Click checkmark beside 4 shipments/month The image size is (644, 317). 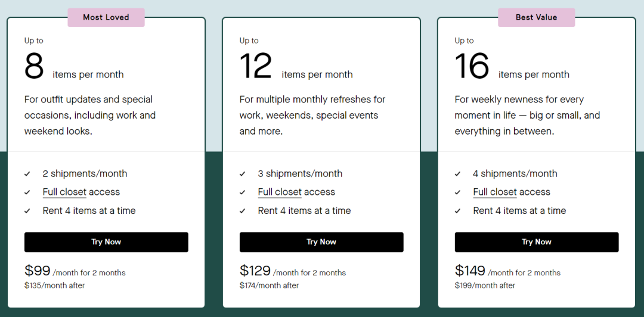click(x=458, y=174)
